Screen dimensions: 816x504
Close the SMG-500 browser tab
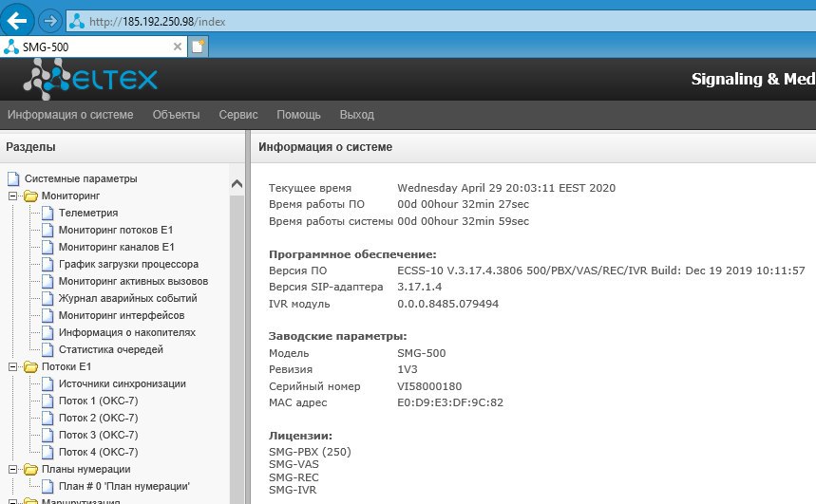click(178, 47)
